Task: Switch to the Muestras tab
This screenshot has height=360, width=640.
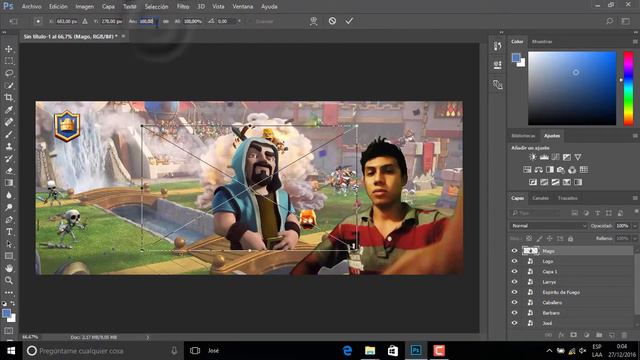Action: coord(542,42)
